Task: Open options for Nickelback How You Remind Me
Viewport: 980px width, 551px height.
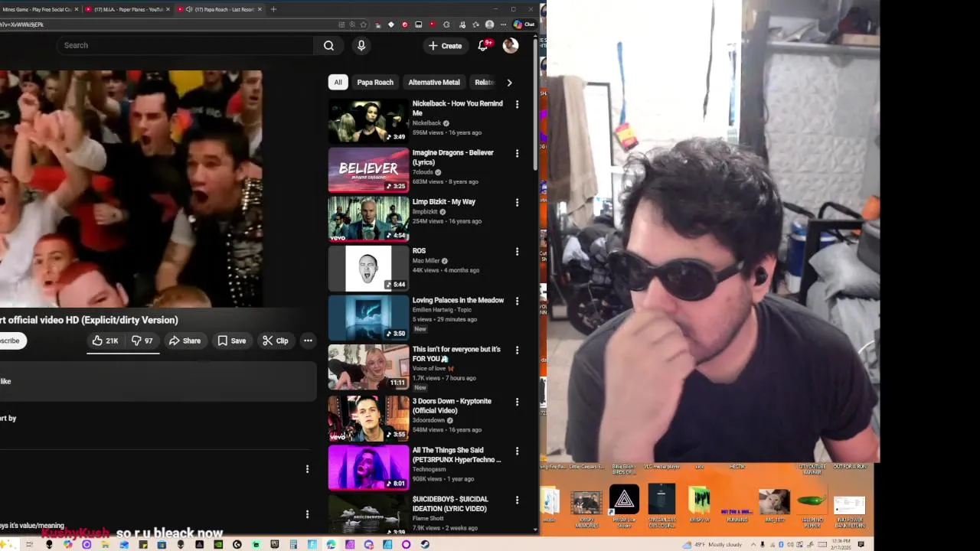Action: (x=517, y=104)
